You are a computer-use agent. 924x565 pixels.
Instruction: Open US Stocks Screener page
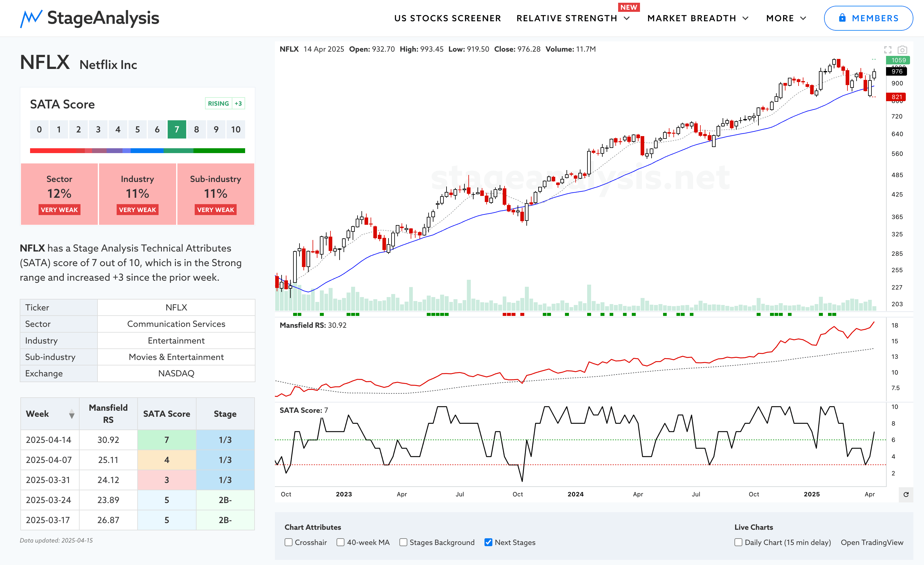[x=447, y=18]
